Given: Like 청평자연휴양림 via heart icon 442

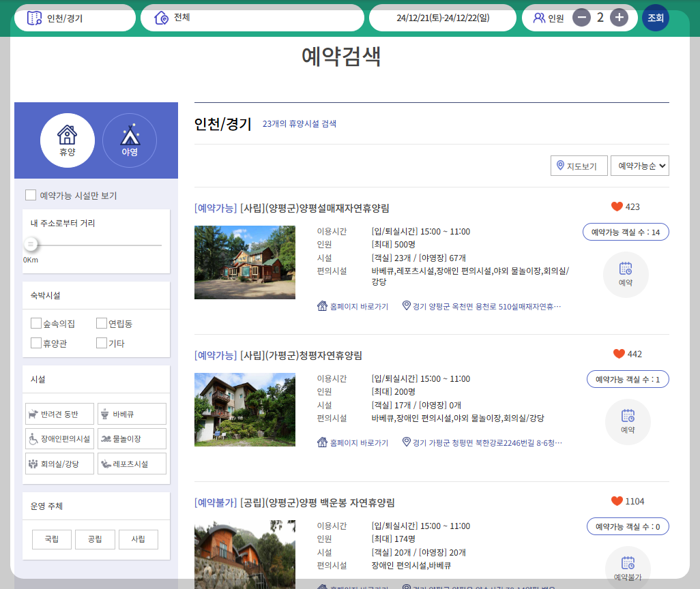Looking at the screenshot, I should click(x=619, y=354).
